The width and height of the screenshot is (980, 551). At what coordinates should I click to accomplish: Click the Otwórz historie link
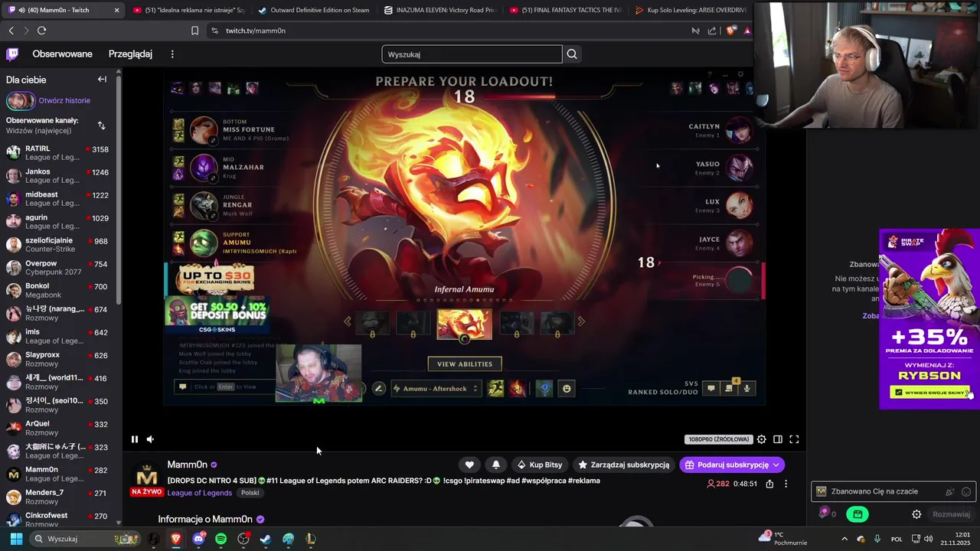tap(64, 100)
